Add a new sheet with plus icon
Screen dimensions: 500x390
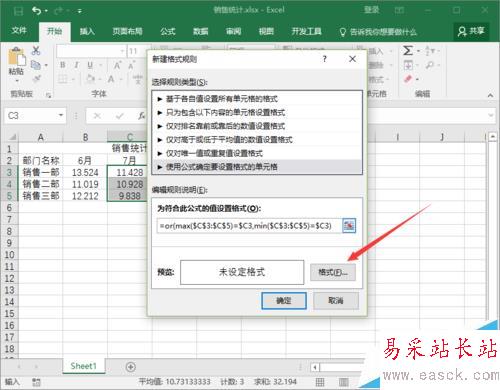131,367
